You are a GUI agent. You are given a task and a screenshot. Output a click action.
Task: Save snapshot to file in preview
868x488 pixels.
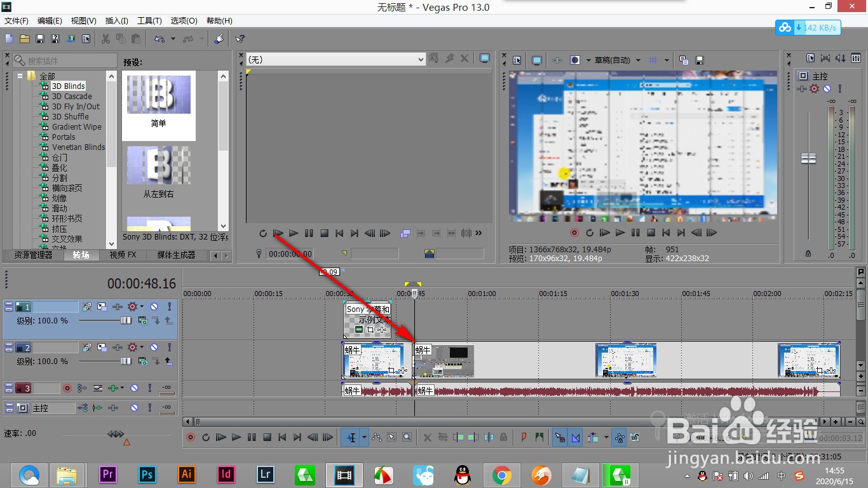tap(700, 60)
